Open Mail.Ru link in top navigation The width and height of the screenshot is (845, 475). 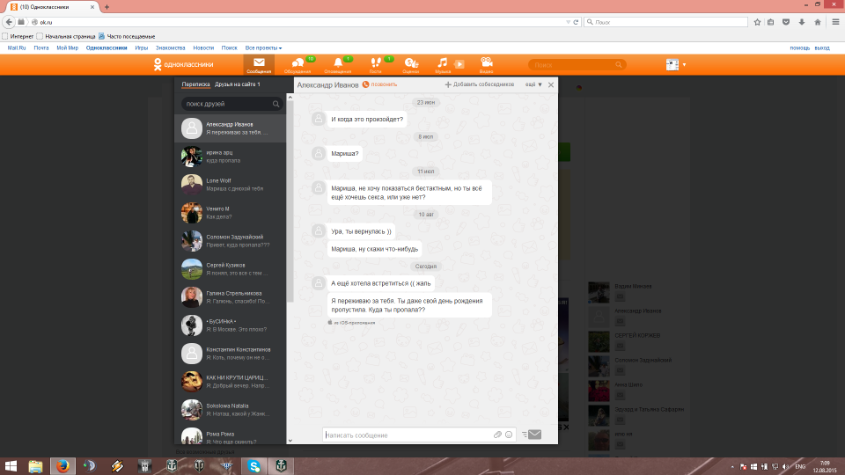(17, 48)
